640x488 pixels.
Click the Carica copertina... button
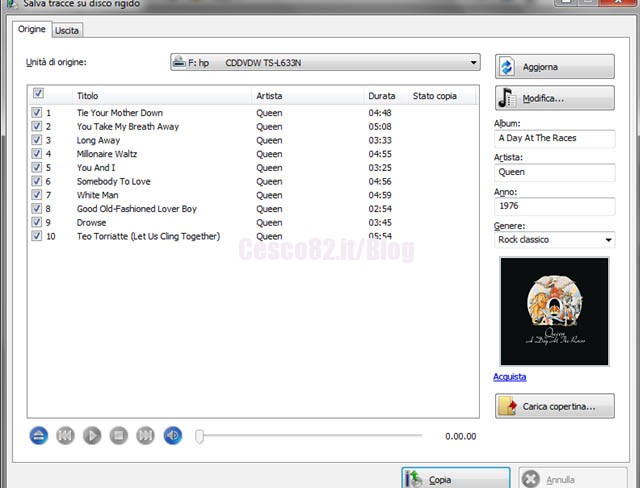point(555,406)
